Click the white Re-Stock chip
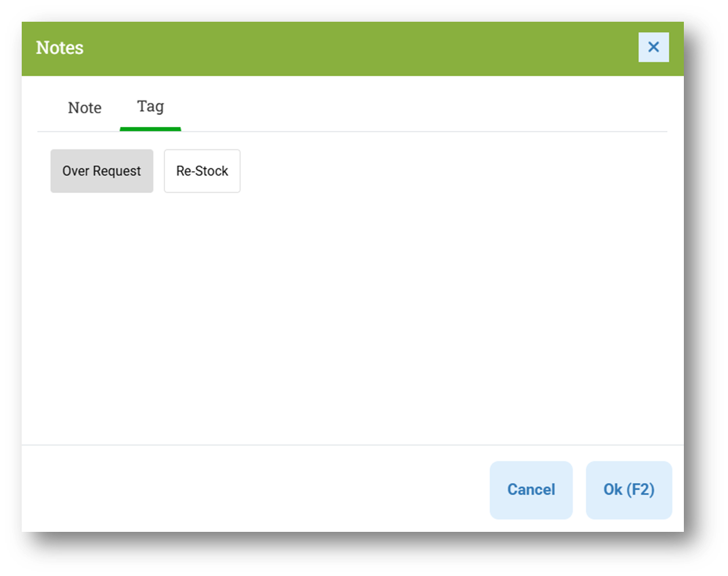728x576 pixels. [x=202, y=171]
